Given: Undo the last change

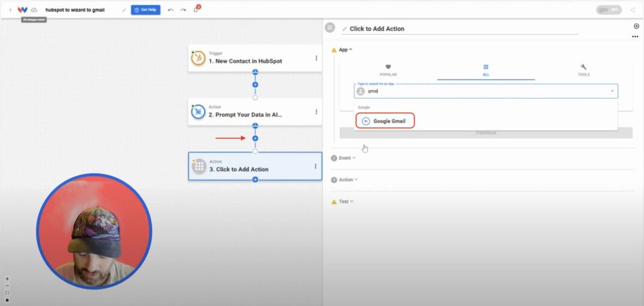Looking at the screenshot, I should (171, 10).
